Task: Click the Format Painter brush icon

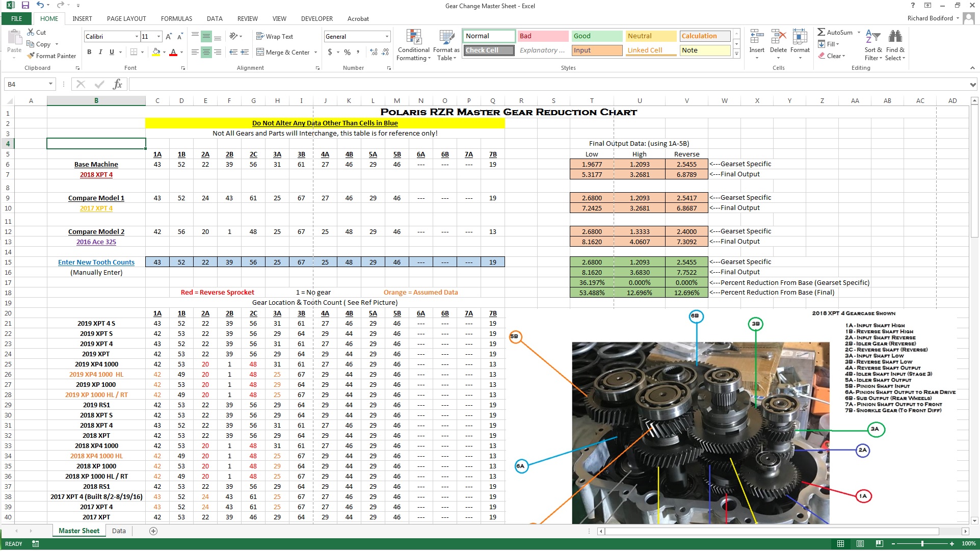Action: pyautogui.click(x=31, y=56)
